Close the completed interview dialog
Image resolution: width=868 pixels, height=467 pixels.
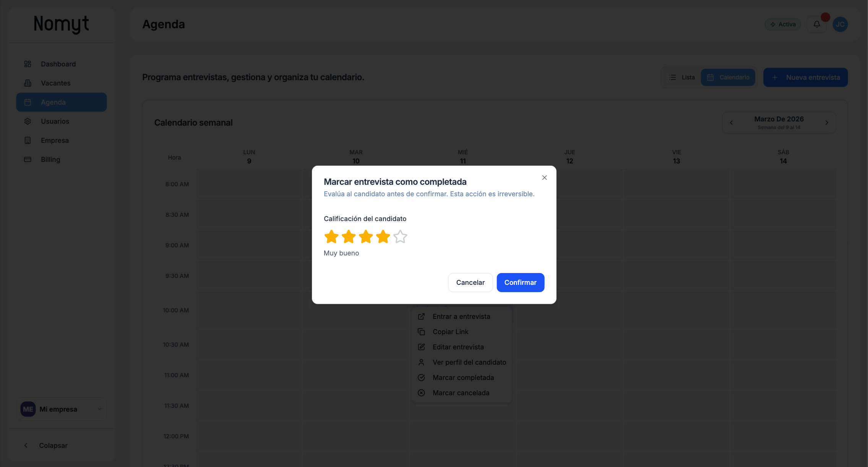click(544, 178)
